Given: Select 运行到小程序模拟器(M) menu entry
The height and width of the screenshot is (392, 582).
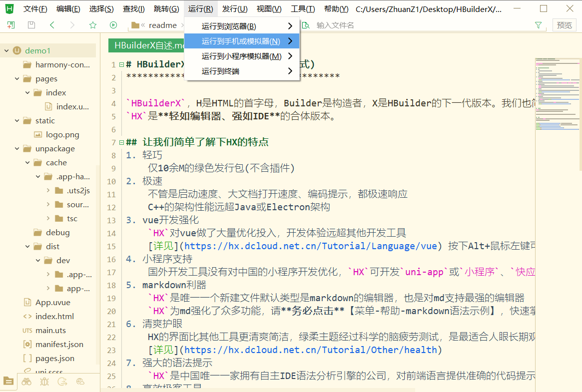Looking at the screenshot, I should [x=242, y=56].
